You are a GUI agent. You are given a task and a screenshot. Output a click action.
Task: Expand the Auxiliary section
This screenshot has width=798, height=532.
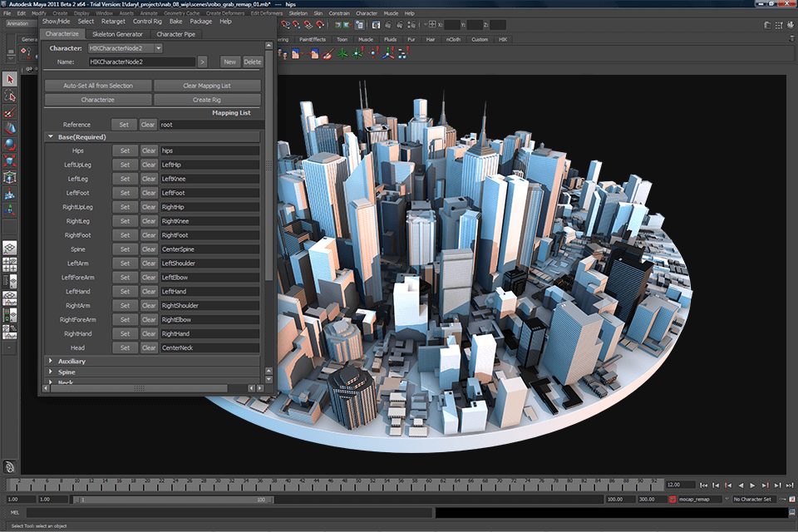tap(51, 361)
